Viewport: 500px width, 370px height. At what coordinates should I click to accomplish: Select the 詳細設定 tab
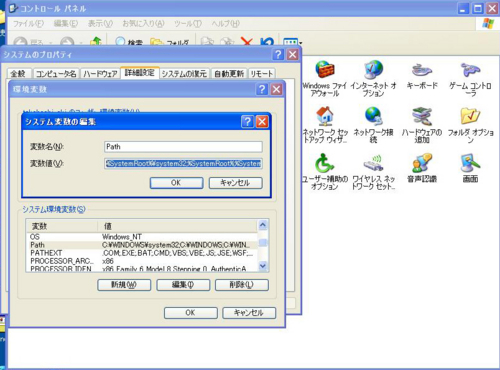coord(140,72)
